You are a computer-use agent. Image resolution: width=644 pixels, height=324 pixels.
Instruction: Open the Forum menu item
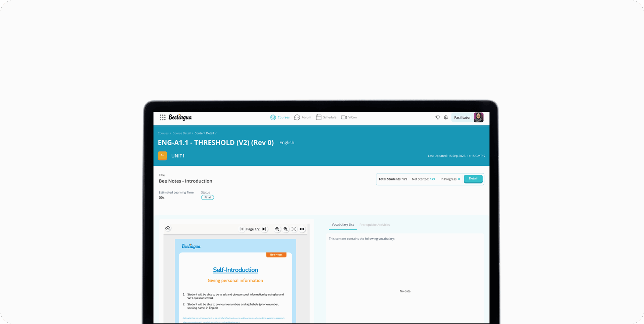(x=303, y=117)
